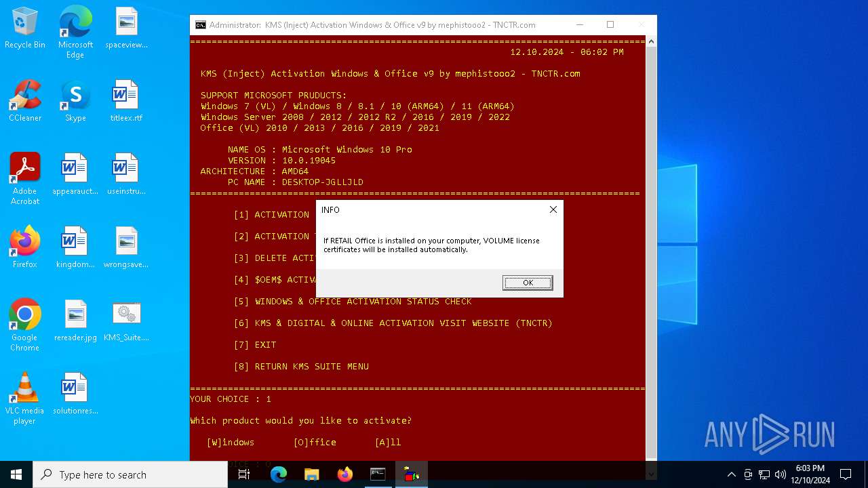
Task: Click the KMS Suite taskbar icon
Action: [412, 474]
